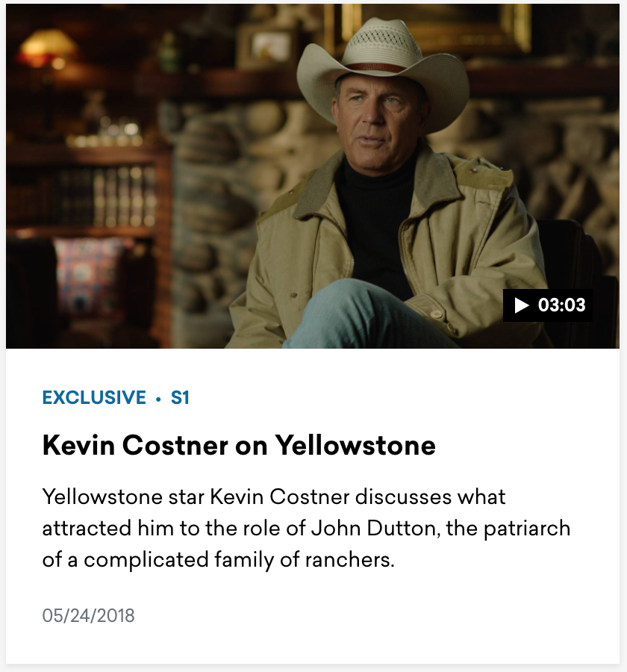
Task: Click the blue dot separator before S1
Action: pyautogui.click(x=158, y=399)
